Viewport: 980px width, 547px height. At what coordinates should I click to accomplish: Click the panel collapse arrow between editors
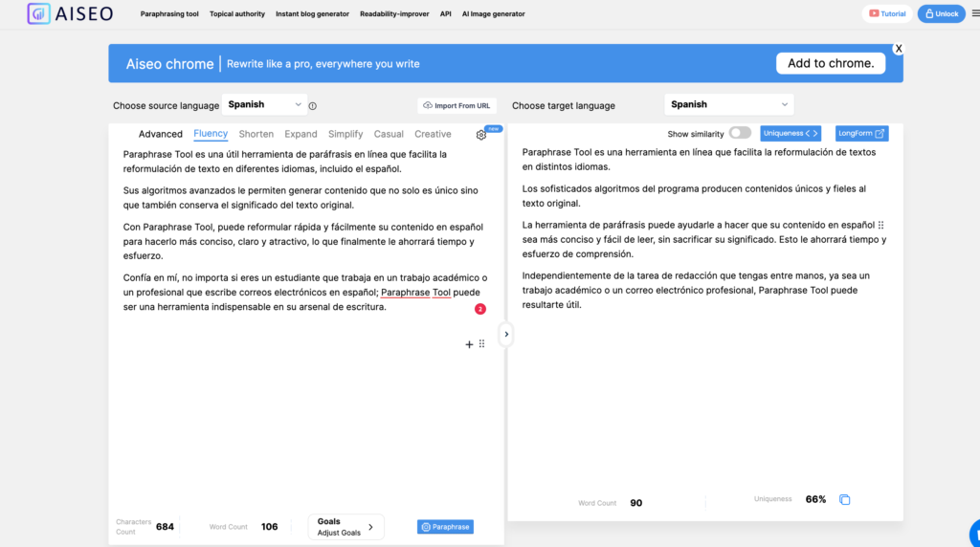506,334
